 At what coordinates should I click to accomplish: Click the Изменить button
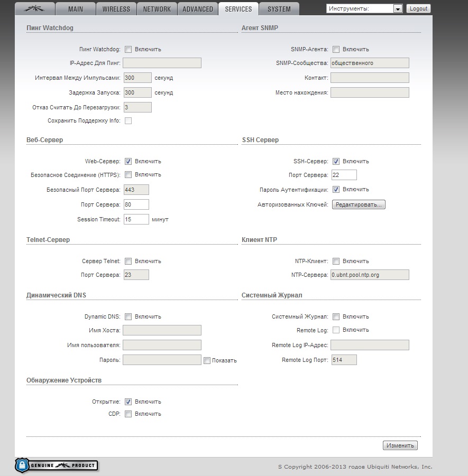pyautogui.click(x=400, y=445)
